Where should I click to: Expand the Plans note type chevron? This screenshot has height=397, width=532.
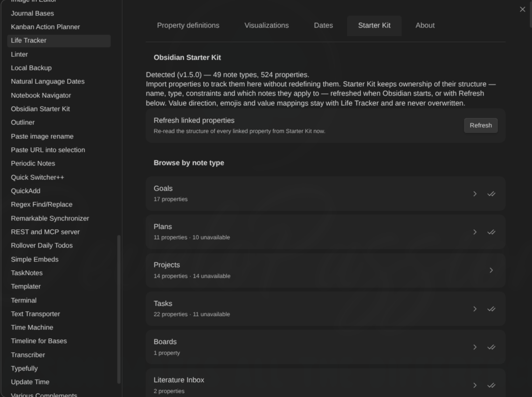point(475,232)
